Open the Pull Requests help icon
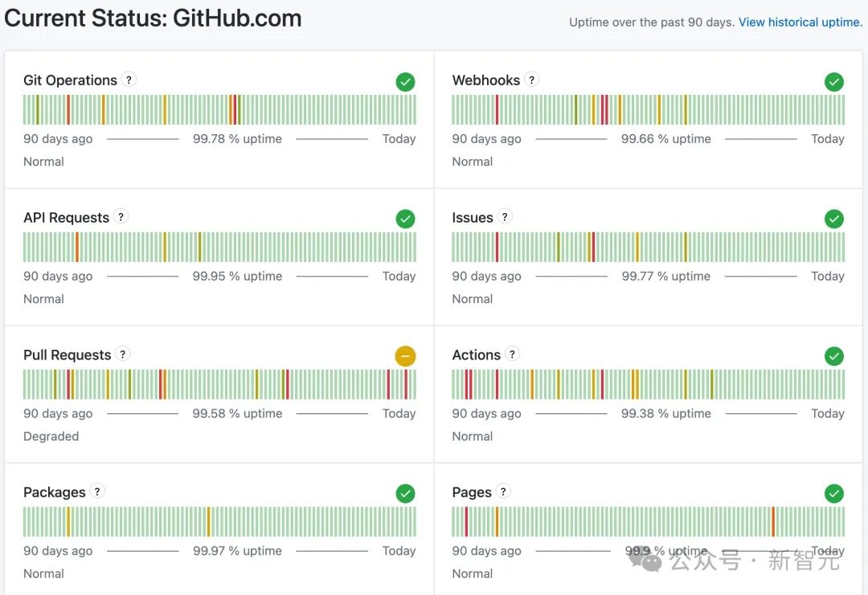The width and height of the screenshot is (868, 595). click(122, 355)
